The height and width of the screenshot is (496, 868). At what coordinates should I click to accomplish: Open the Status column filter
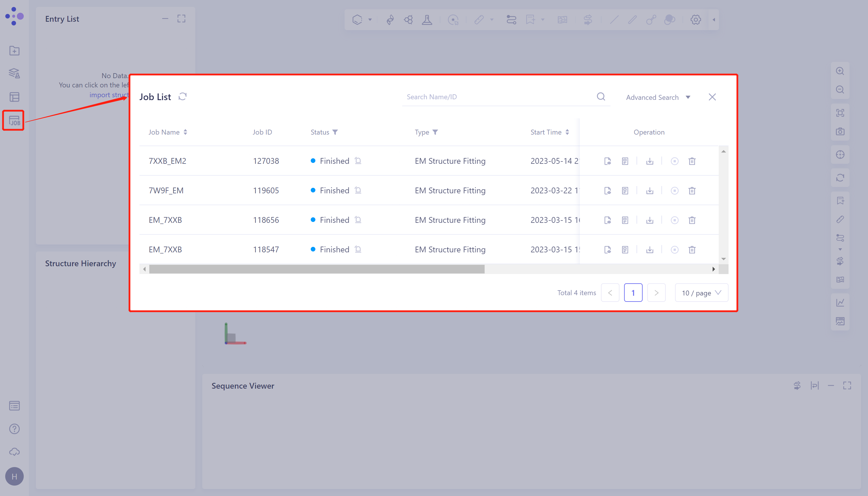click(x=335, y=132)
